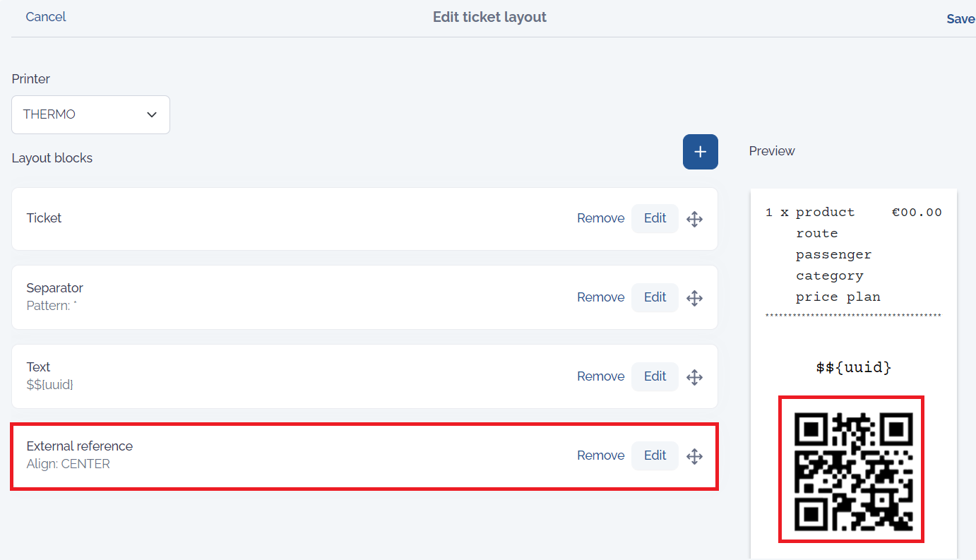Click move handle of External reference block

coord(694,456)
